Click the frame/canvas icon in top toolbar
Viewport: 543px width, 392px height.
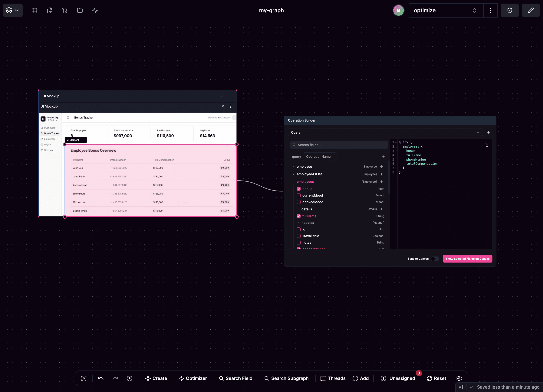[35, 10]
